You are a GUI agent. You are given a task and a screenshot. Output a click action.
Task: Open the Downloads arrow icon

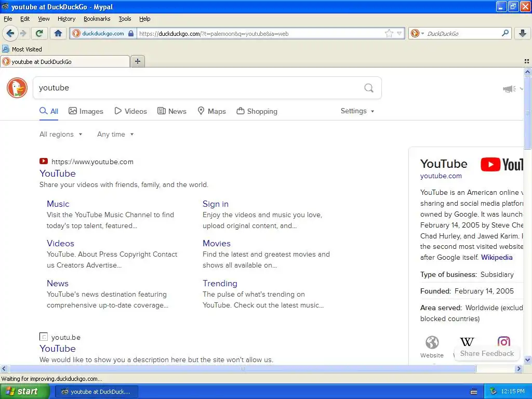(523, 33)
